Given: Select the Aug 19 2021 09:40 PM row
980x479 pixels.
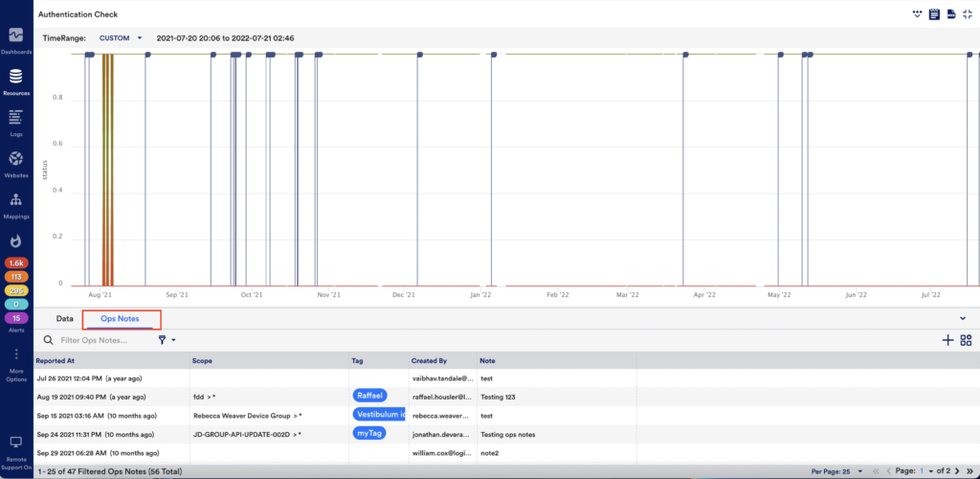Looking at the screenshot, I should [507, 397].
